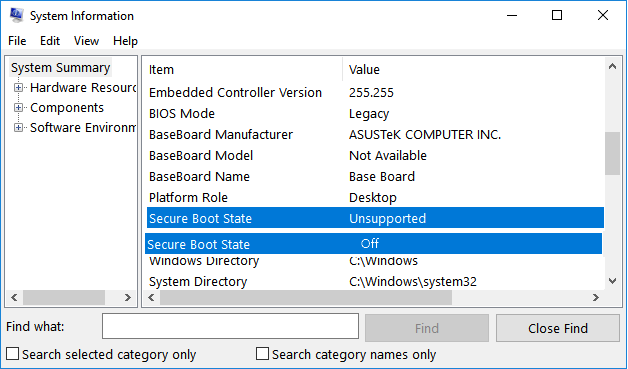Expand the Hardware Resources node
628x369 pixels.
coord(18,87)
